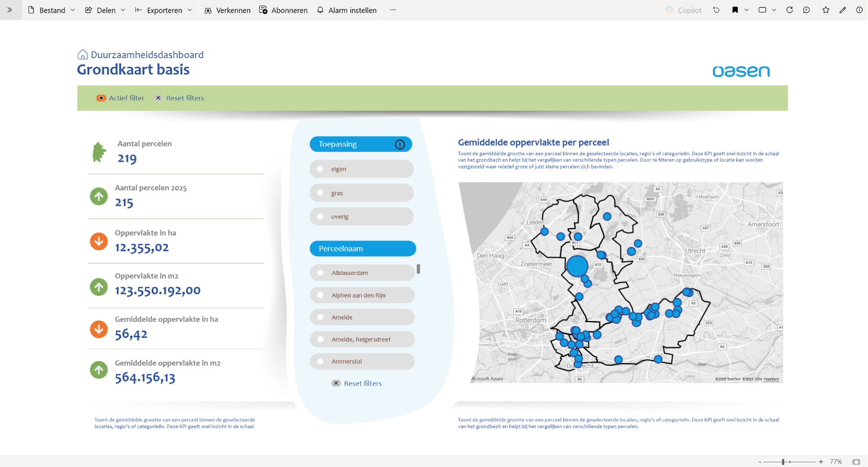The height and width of the screenshot is (467, 868).
Task: Open the Exporteren menu
Action: pos(163,10)
